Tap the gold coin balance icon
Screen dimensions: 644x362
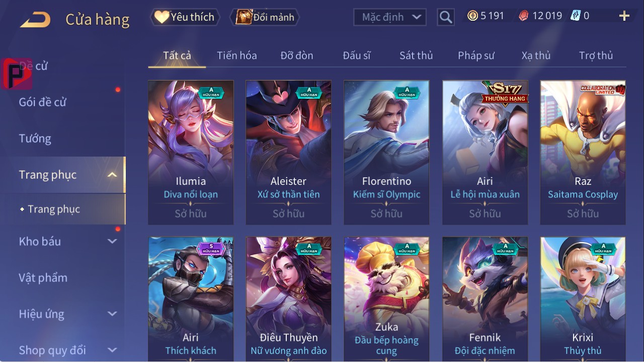(x=472, y=16)
